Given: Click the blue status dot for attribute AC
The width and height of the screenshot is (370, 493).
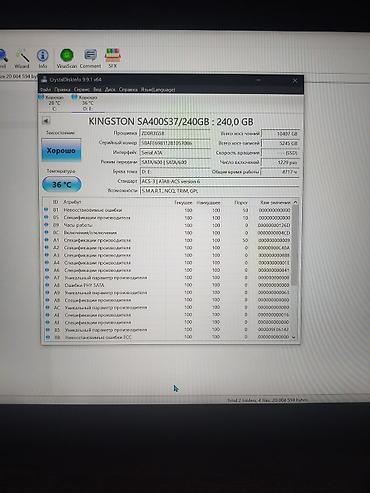Looking at the screenshot, I should pyautogui.click(x=47, y=307).
